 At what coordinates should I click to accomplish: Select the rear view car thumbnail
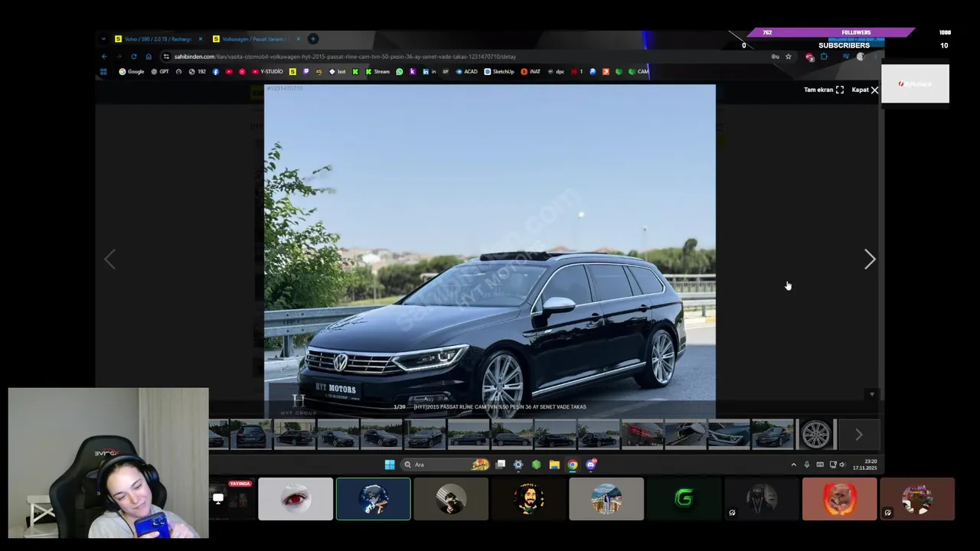(251, 434)
